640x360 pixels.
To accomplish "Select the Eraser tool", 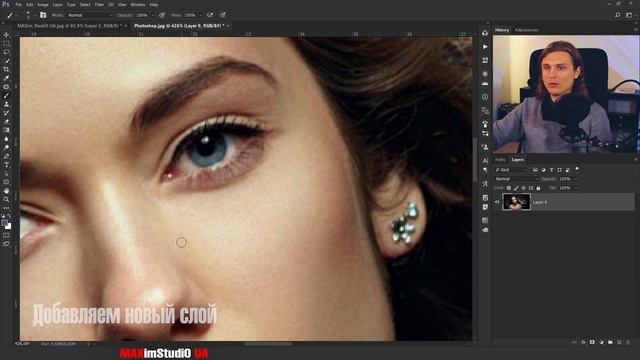I will pos(7,122).
